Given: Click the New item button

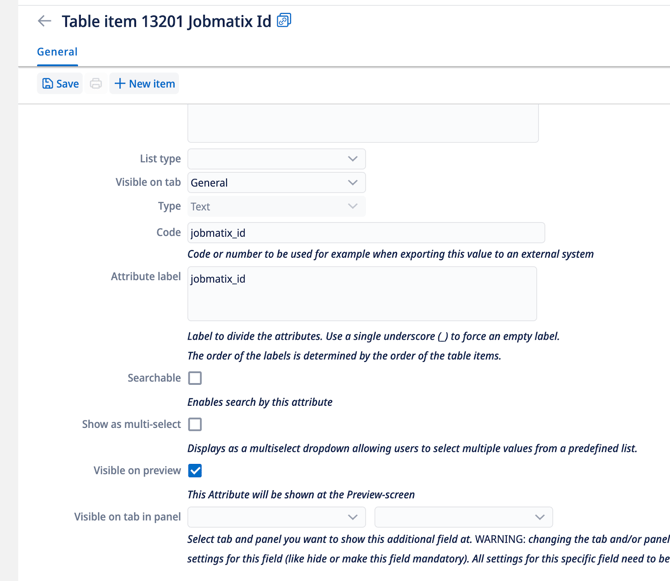Looking at the screenshot, I should tap(145, 84).
